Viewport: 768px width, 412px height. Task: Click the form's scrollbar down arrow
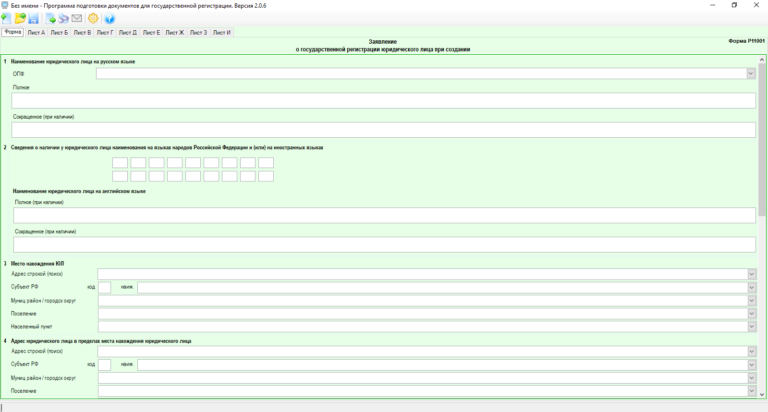pos(762,394)
